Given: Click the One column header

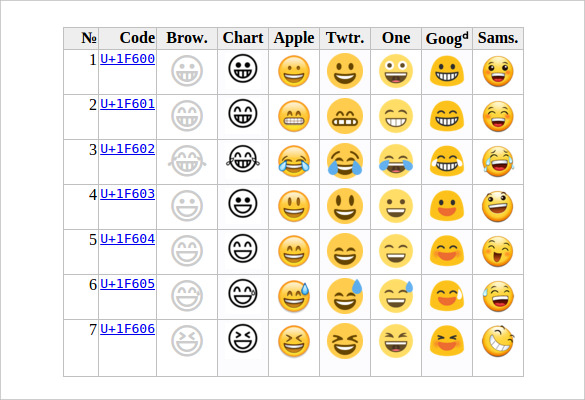Looking at the screenshot, I should [x=396, y=38].
